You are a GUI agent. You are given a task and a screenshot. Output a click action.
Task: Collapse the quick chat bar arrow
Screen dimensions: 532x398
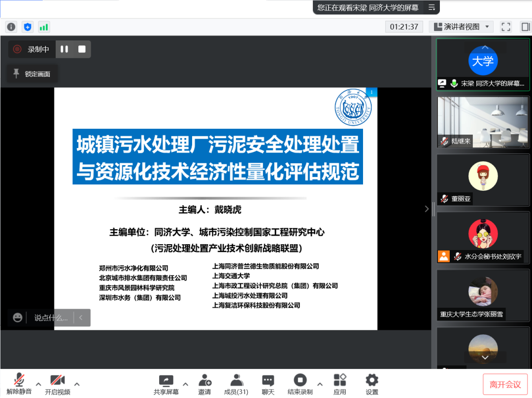81,318
